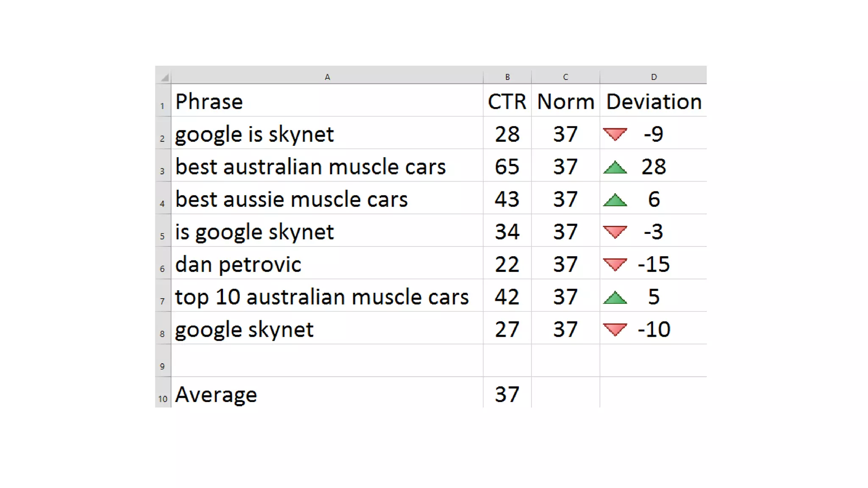Image resolution: width=868 pixels, height=488 pixels.
Task: Click green up arrow beside deviation 5
Action: coord(615,298)
